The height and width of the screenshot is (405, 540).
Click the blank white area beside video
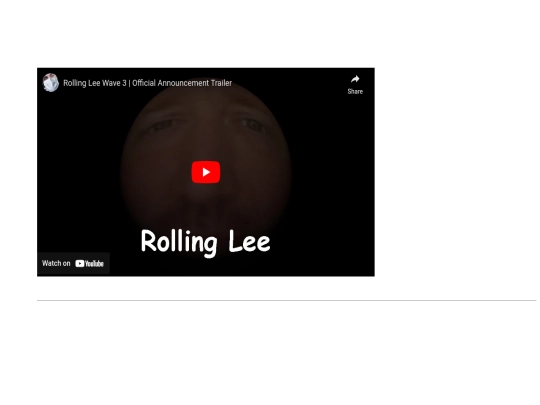[x=455, y=172]
